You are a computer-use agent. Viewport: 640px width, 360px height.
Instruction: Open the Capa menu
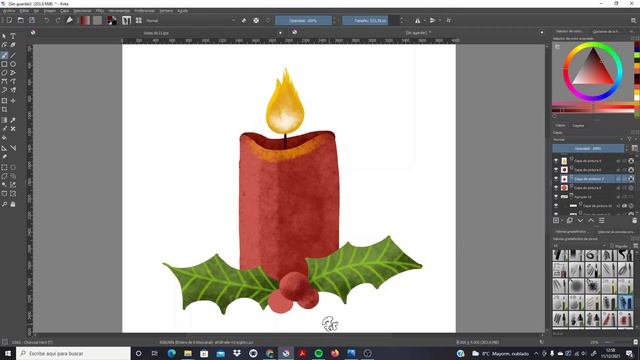[x=64, y=11]
